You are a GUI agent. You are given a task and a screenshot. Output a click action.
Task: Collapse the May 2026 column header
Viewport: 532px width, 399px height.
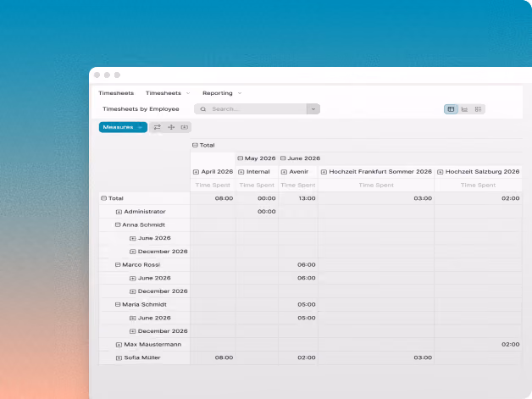(241, 158)
